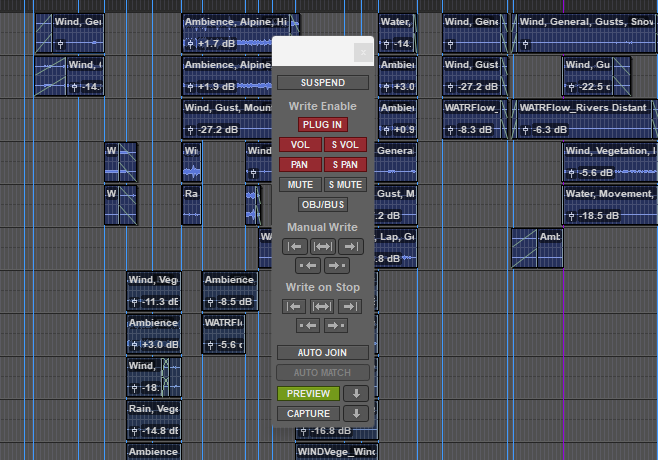This screenshot has width=658, height=460.
Task: Open clip gain fader showing -8.5 dB
Action: [x=211, y=302]
